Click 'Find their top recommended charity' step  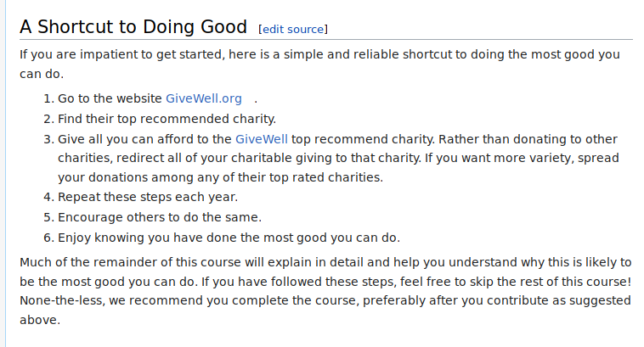click(x=167, y=119)
